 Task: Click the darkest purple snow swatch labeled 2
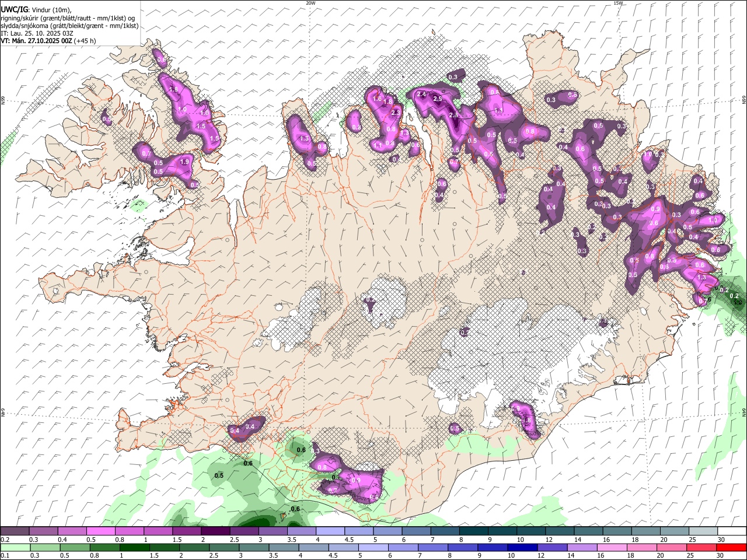pyautogui.click(x=215, y=531)
